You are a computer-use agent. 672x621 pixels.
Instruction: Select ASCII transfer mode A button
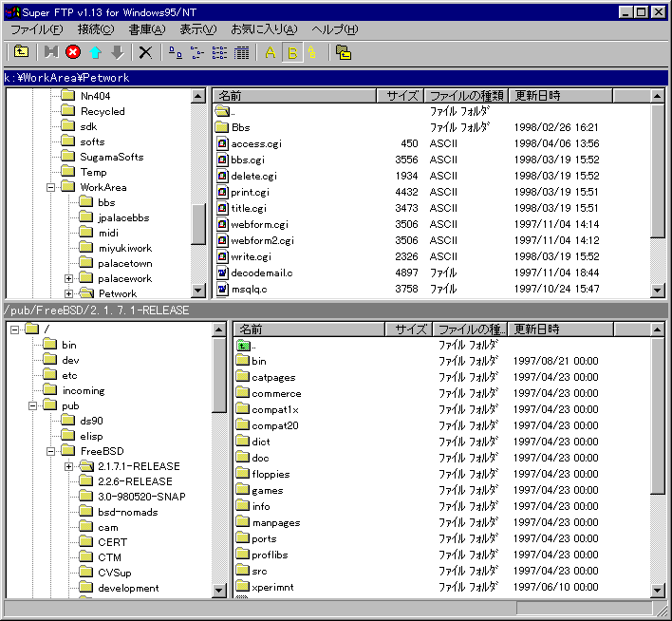click(271, 53)
